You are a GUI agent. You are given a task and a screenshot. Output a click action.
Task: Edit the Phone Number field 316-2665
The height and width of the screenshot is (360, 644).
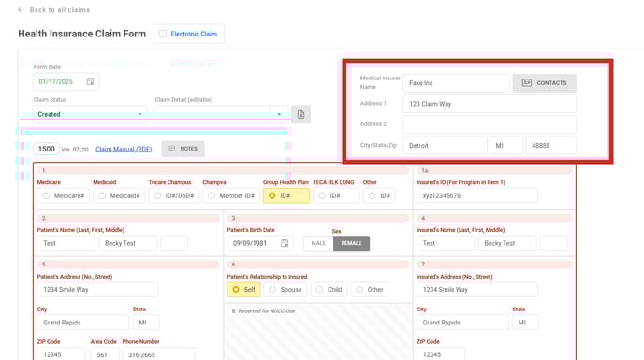pyautogui.click(x=158, y=354)
